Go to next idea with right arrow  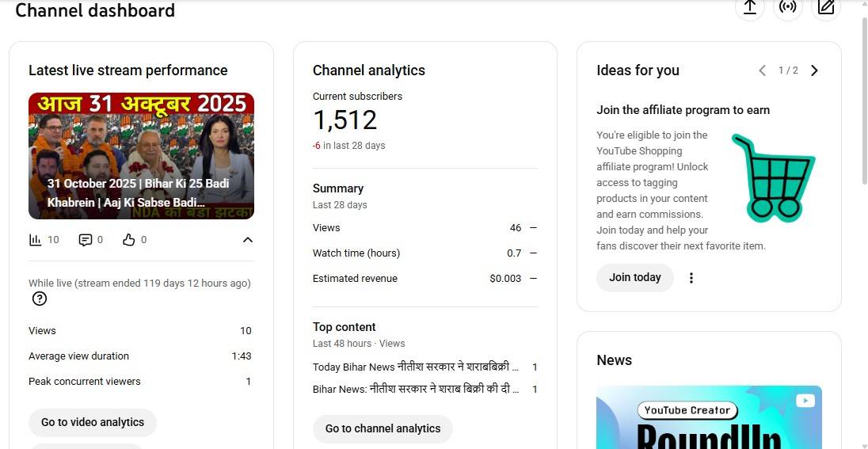[x=814, y=70]
